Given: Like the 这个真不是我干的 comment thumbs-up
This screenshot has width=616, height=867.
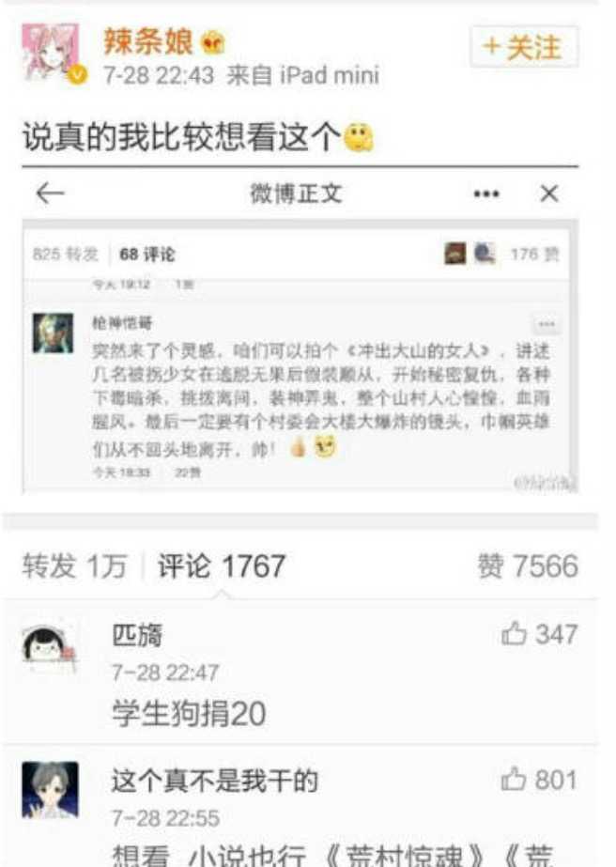Looking at the screenshot, I should pos(513,779).
